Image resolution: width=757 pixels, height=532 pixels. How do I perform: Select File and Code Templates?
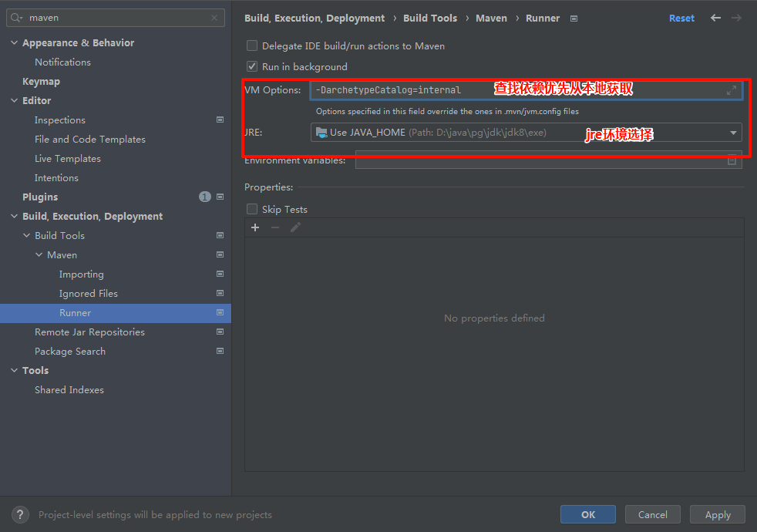[89, 140]
